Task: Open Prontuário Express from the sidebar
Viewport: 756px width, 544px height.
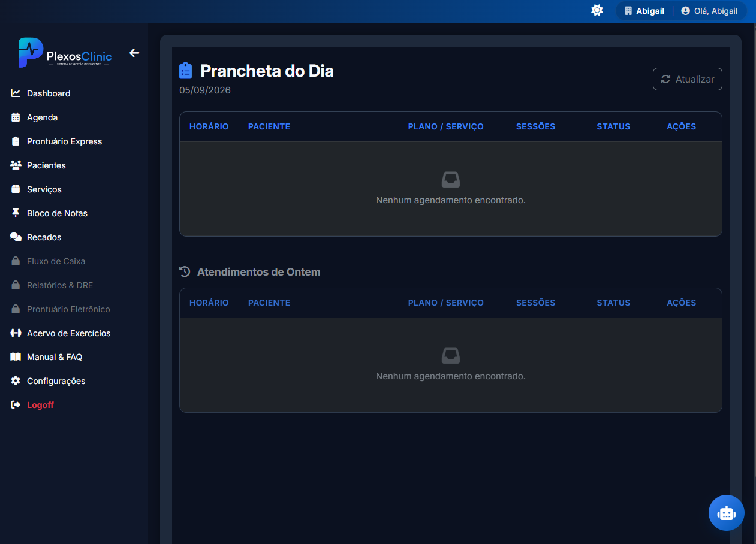Action: pos(64,141)
